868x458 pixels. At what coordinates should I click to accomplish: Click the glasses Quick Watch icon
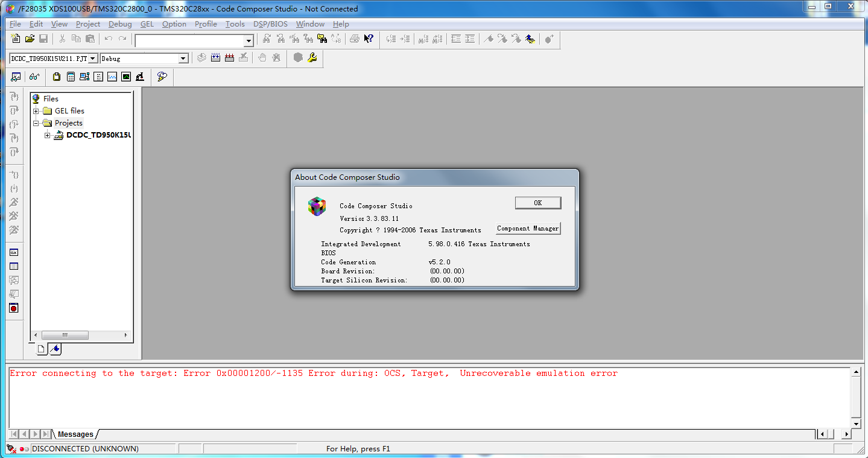(x=34, y=77)
